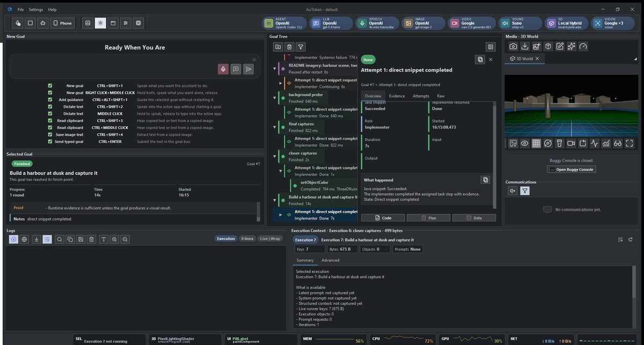Click the trash icon in Goal Tree toolbar
The height and width of the screenshot is (345, 644).
[x=290, y=47]
